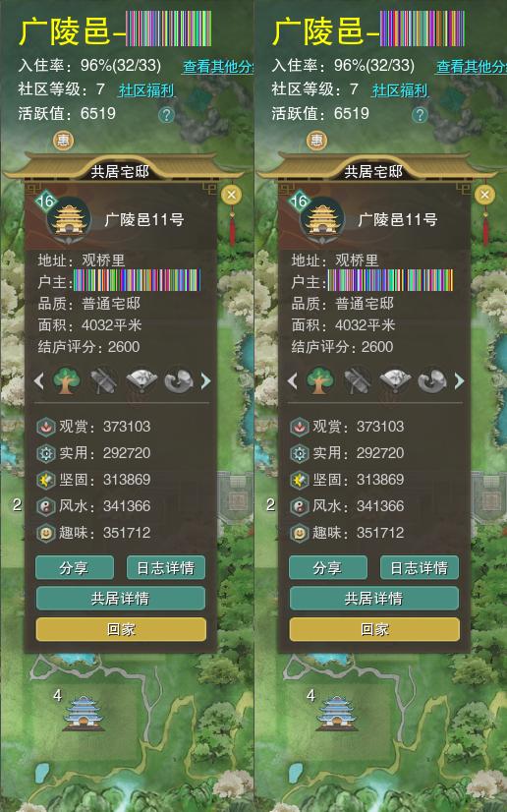Open 日志详情 in right panel

click(419, 567)
